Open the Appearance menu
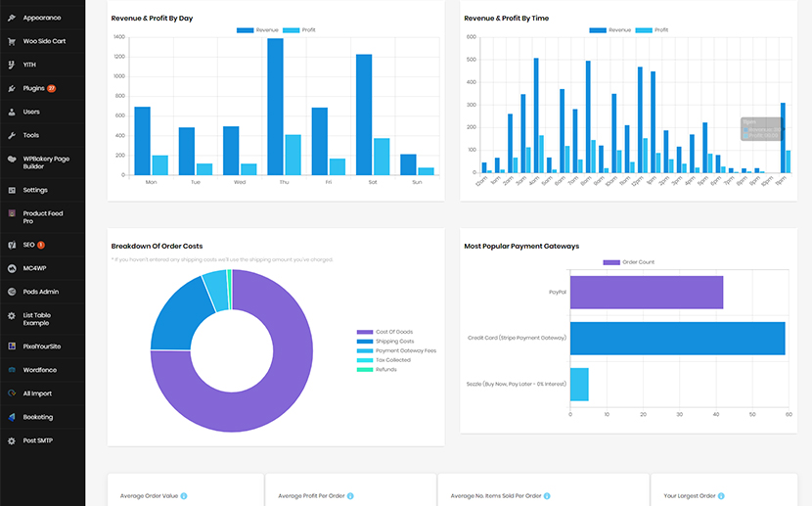This screenshot has height=506, width=812. click(x=42, y=18)
